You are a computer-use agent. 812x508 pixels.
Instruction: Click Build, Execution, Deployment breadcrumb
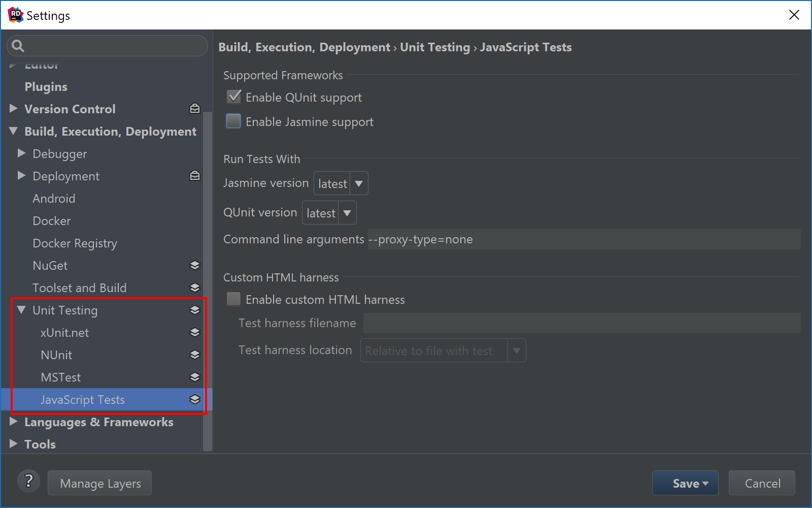click(304, 47)
